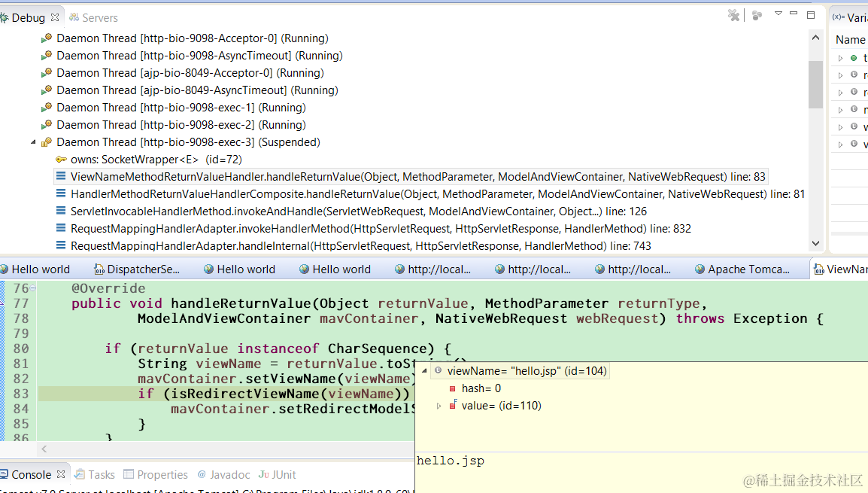Open the Properties tab
Image resolution: width=868 pixels, height=493 pixels.
coord(156,475)
